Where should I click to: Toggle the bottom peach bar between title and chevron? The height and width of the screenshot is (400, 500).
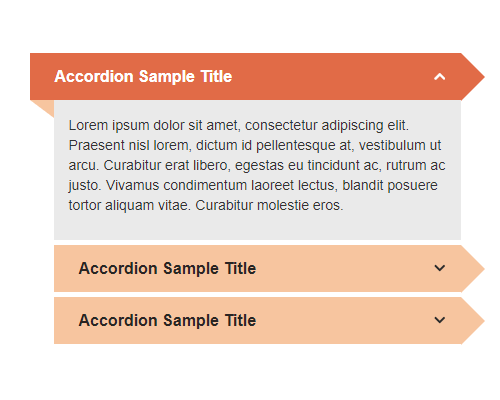(345, 321)
